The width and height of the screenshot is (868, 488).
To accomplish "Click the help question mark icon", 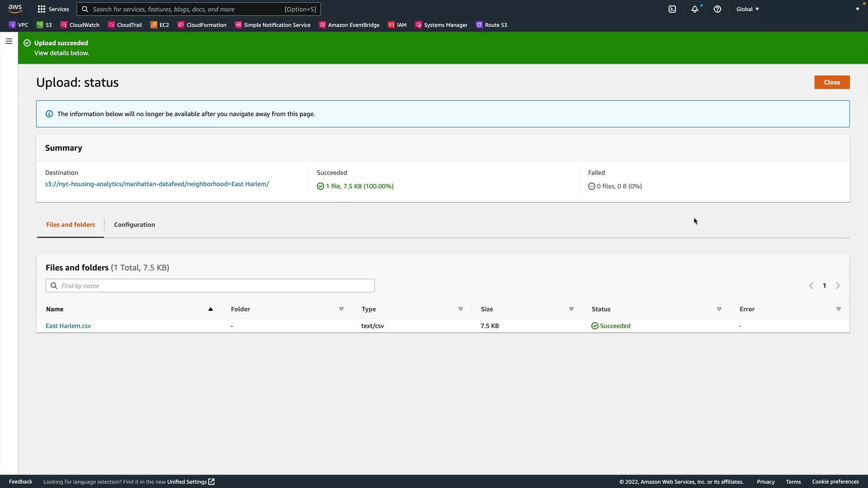I will 717,9.
